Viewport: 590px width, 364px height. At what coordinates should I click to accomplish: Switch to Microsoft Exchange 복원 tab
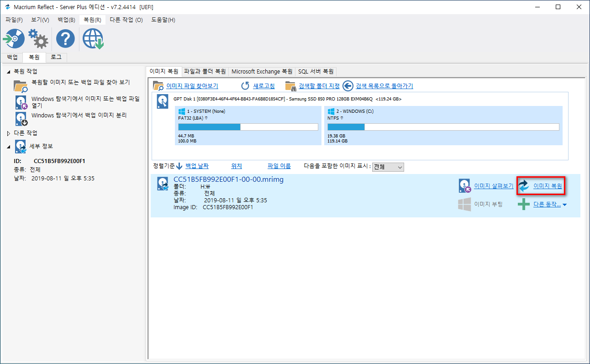point(262,72)
